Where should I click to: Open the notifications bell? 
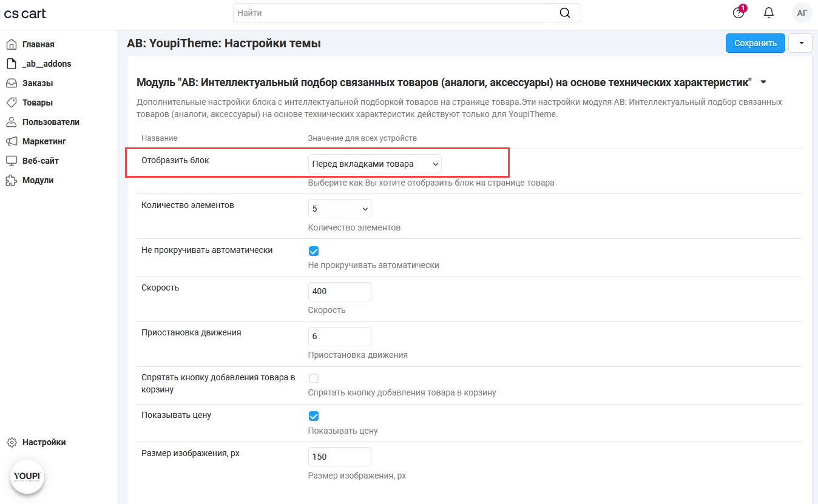769,13
